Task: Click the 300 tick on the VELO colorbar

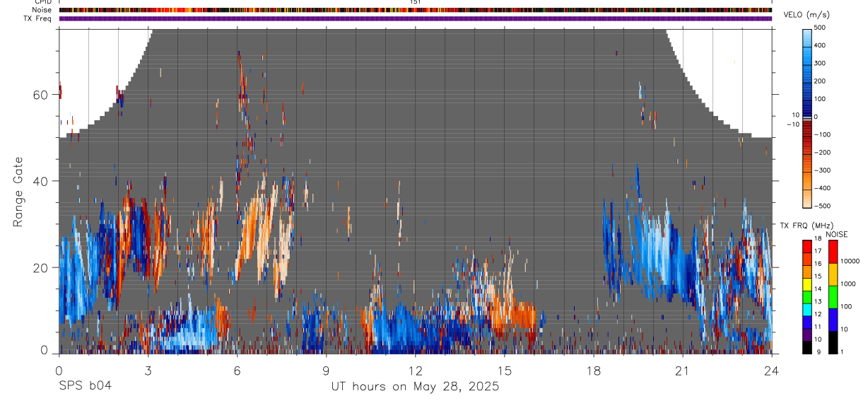Action: (x=821, y=63)
